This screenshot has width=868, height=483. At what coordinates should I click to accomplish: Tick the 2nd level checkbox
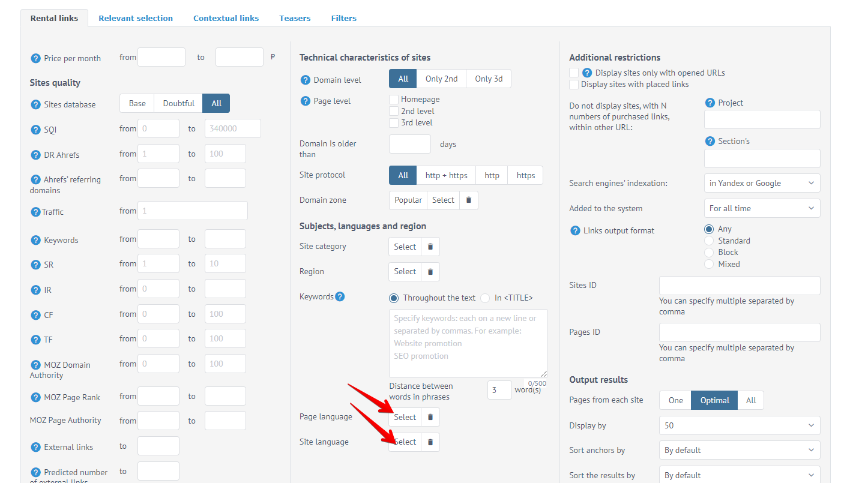click(394, 111)
